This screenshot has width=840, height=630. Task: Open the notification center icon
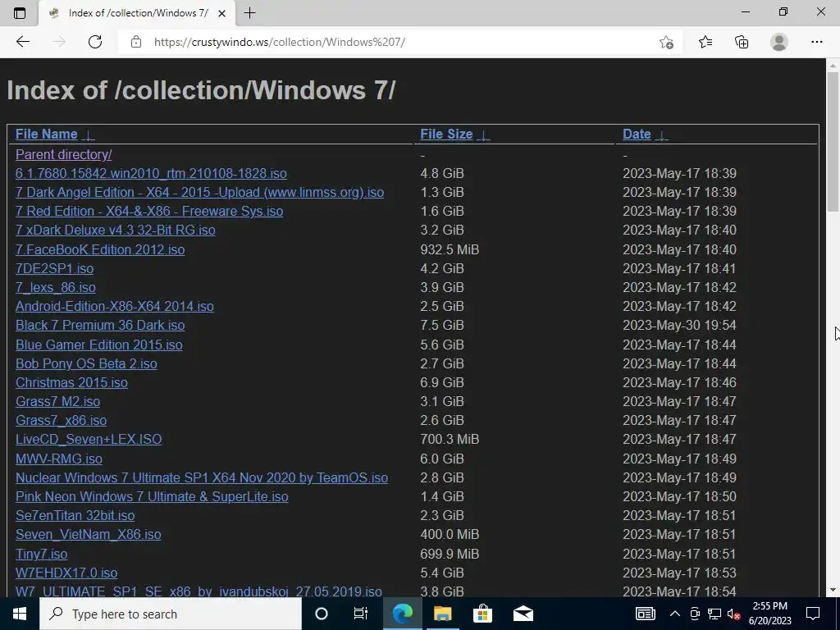point(813,614)
